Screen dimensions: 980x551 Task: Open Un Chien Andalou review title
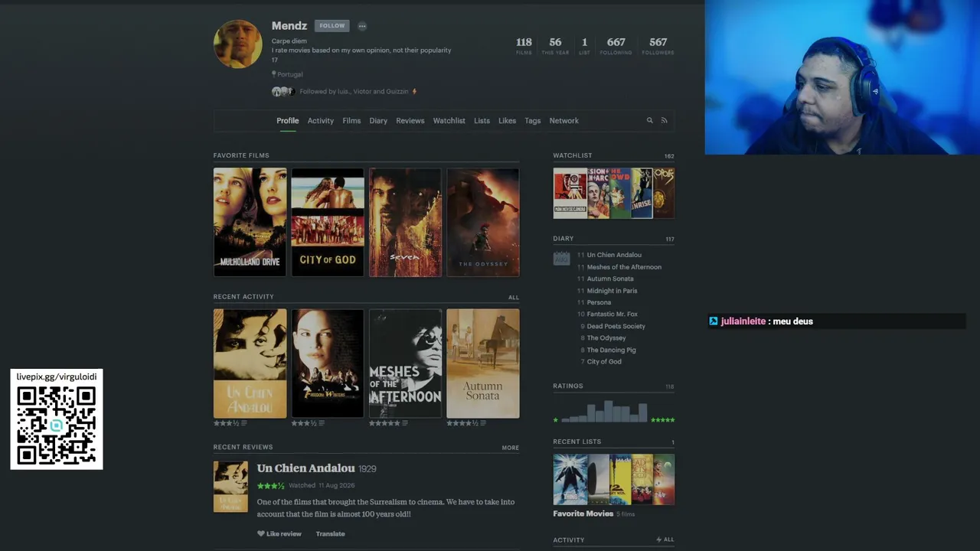pyautogui.click(x=306, y=468)
